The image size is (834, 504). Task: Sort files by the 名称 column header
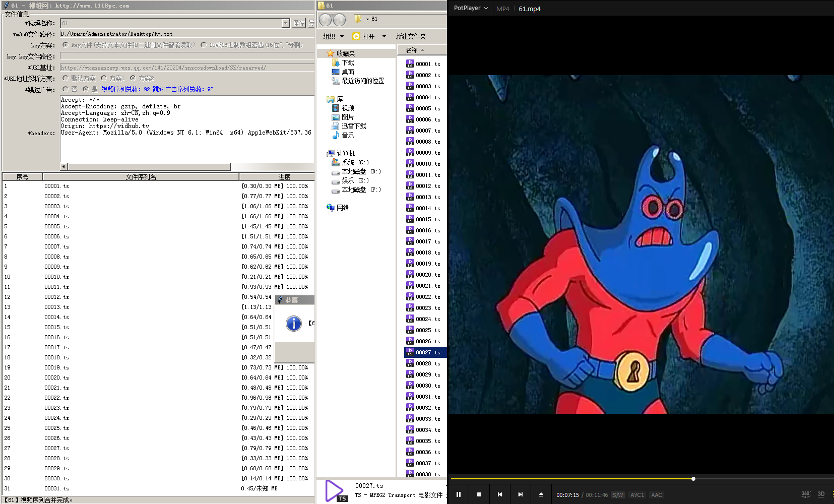pos(421,50)
